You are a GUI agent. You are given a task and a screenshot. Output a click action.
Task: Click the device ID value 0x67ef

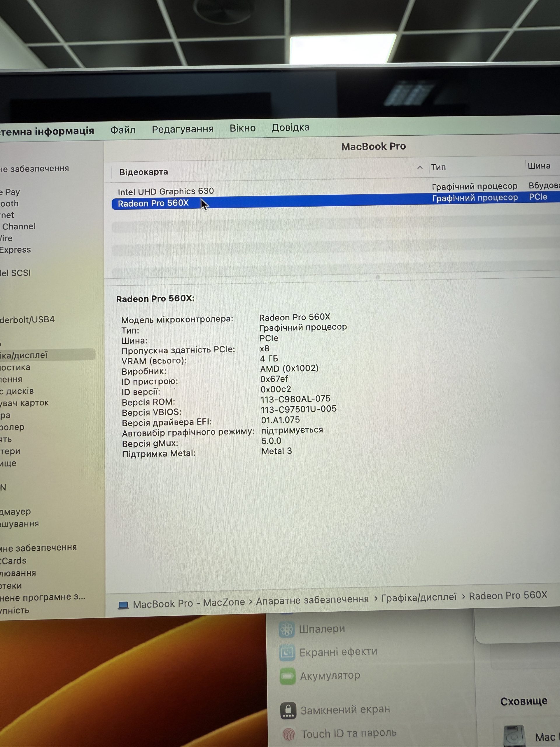click(x=274, y=379)
